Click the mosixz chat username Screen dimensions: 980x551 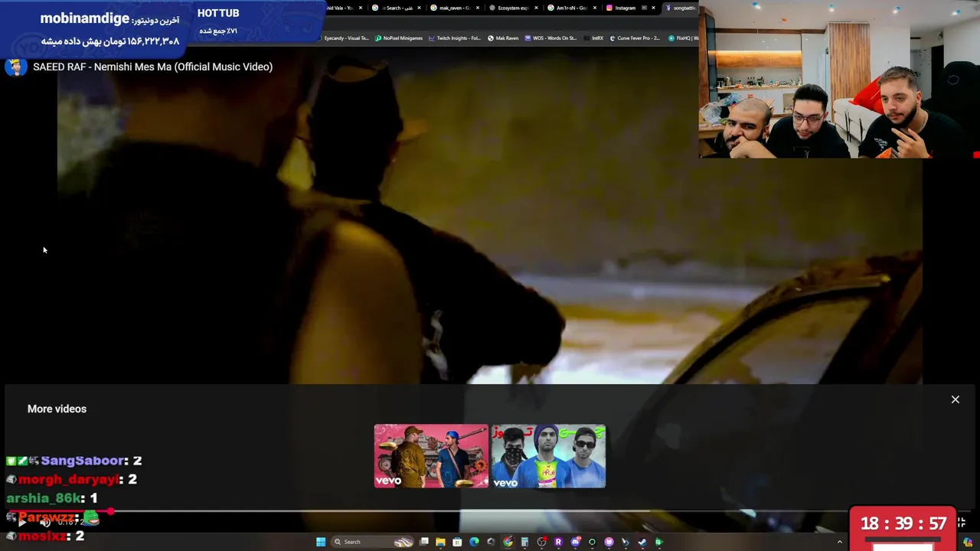(42, 536)
